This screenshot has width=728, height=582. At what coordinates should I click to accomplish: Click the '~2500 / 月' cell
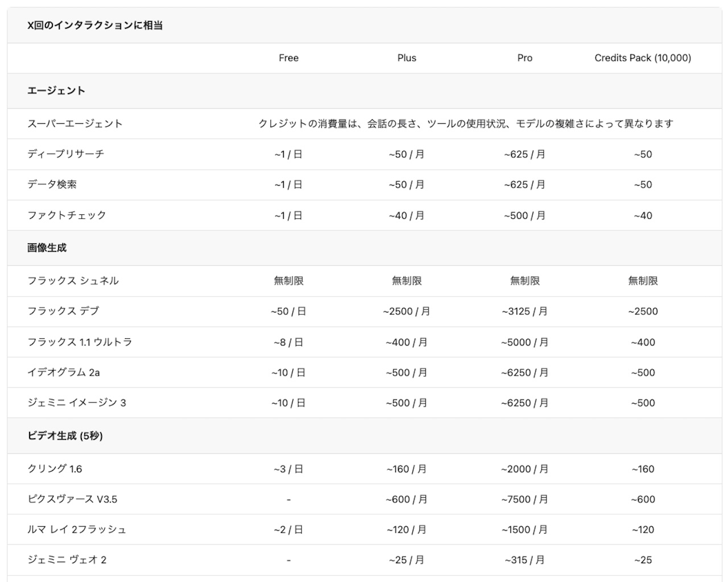click(x=407, y=311)
